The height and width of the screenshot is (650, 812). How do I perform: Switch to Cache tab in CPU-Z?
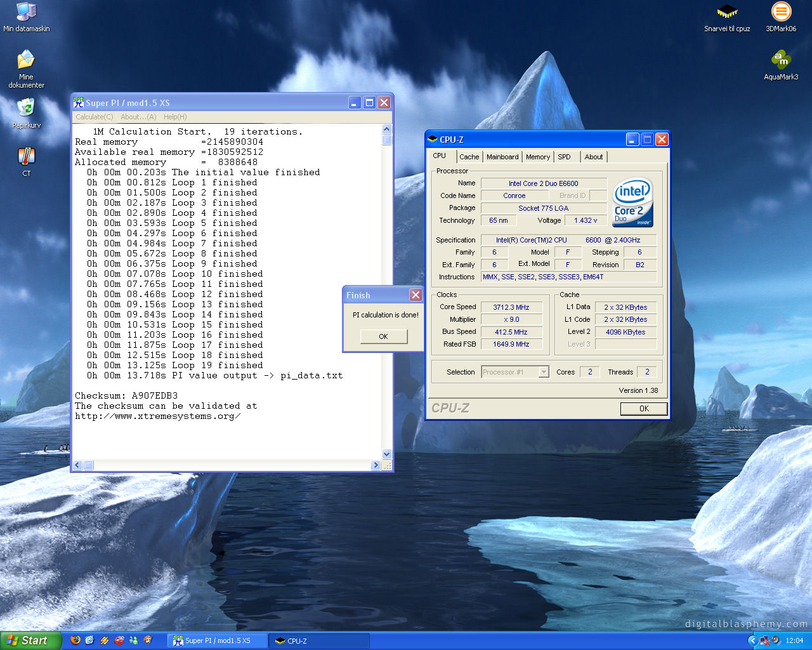469,157
